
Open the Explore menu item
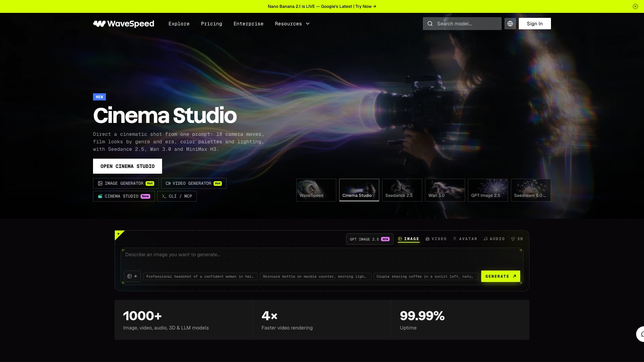pyautogui.click(x=179, y=24)
